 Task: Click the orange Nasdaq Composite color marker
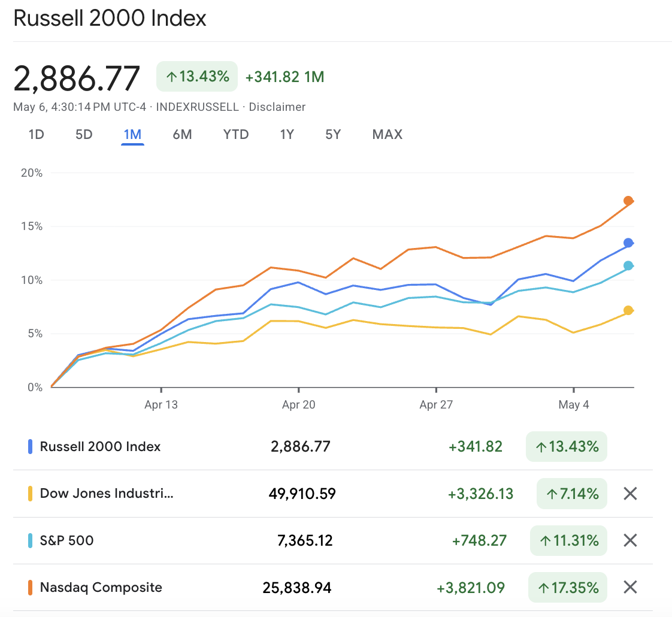coord(30,587)
